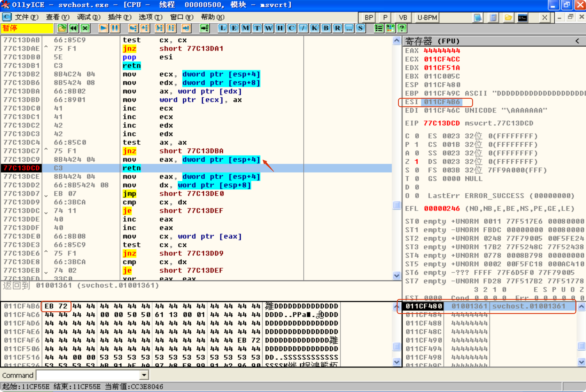
Task: Toggle the C flag value
Action: (x=416, y=136)
